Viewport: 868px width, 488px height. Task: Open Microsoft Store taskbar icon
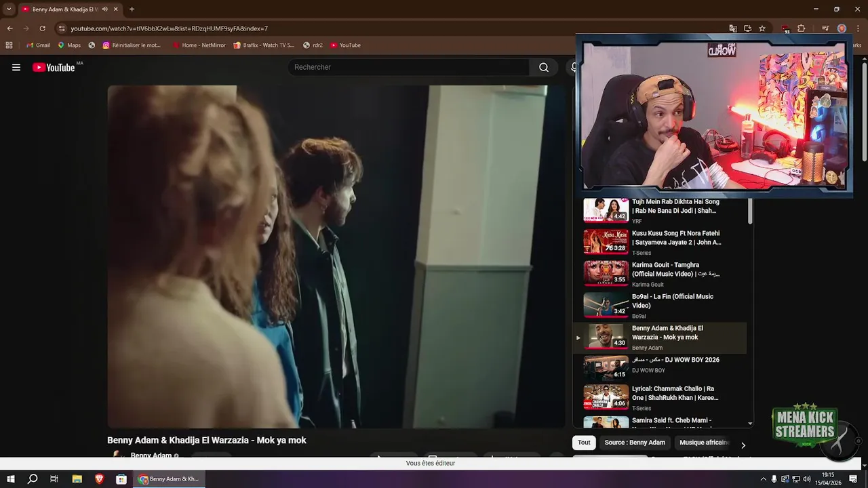click(x=121, y=479)
